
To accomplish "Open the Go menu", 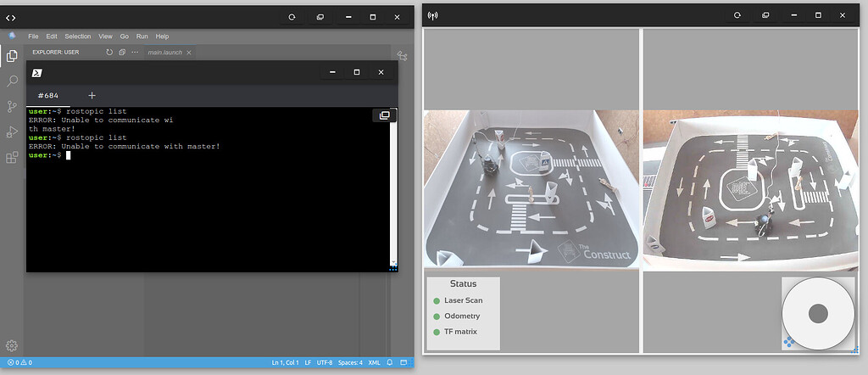I will 125,36.
